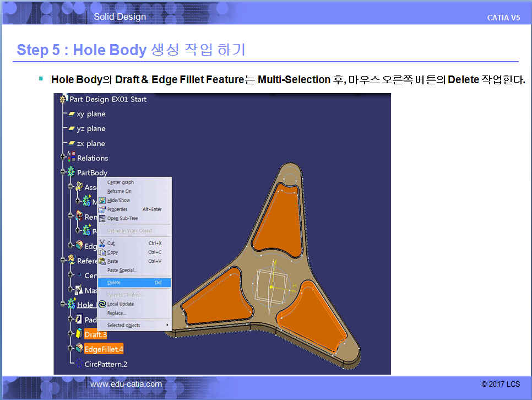This screenshot has width=532, height=400.
Task: Click the Copy icon in context menu
Action: coord(102,252)
